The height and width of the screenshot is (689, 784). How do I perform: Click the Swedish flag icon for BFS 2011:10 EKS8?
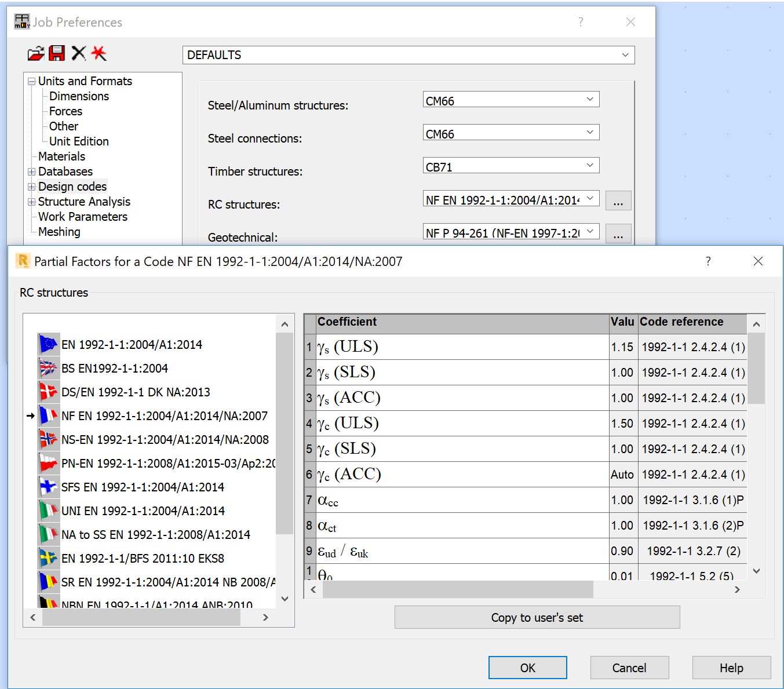click(x=49, y=558)
